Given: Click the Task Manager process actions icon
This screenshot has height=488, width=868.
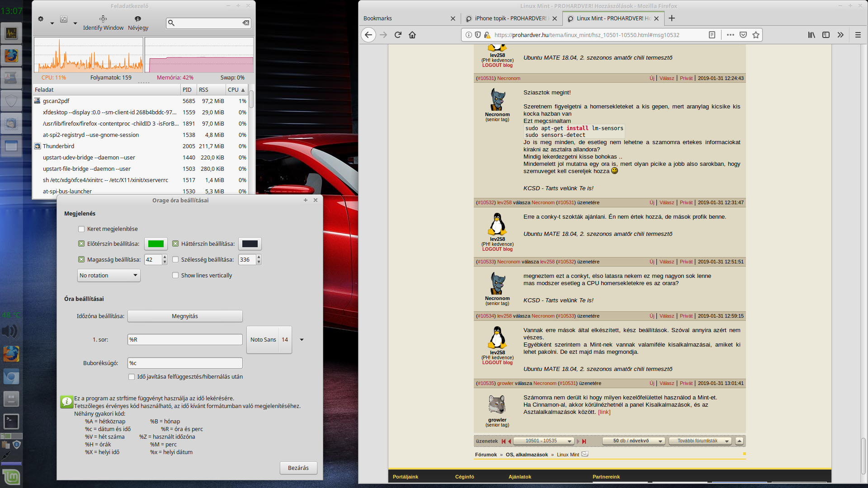Looking at the screenshot, I should [64, 19].
